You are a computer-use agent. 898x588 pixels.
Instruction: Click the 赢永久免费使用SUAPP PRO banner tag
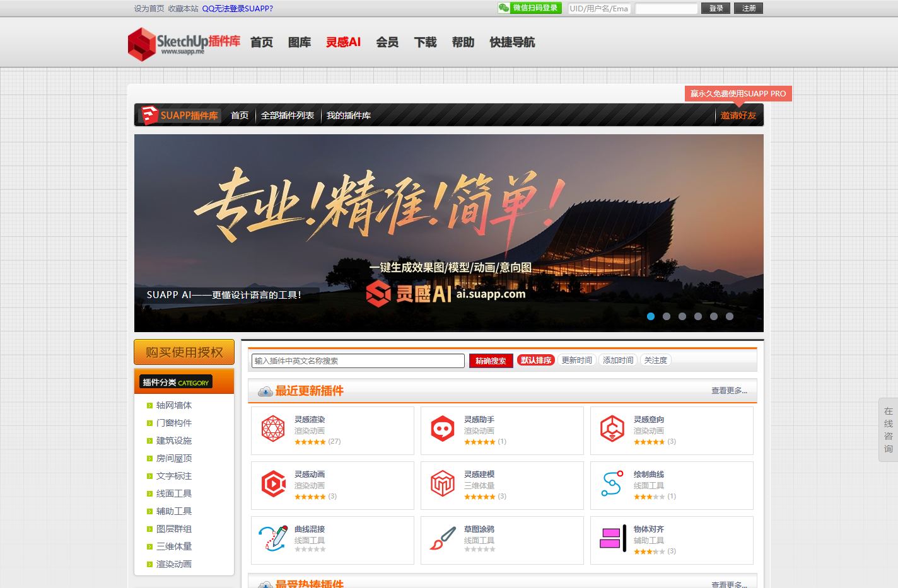[738, 93]
